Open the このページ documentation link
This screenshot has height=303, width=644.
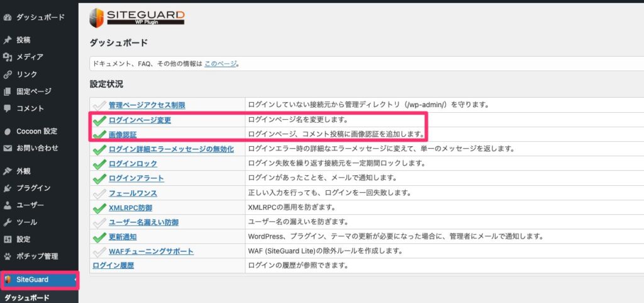pos(219,64)
